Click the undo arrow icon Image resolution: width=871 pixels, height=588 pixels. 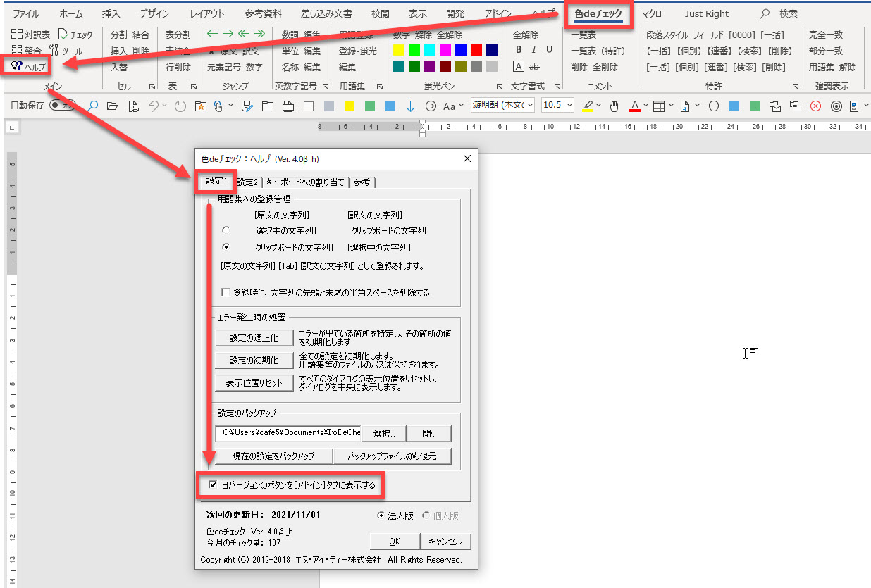click(153, 106)
